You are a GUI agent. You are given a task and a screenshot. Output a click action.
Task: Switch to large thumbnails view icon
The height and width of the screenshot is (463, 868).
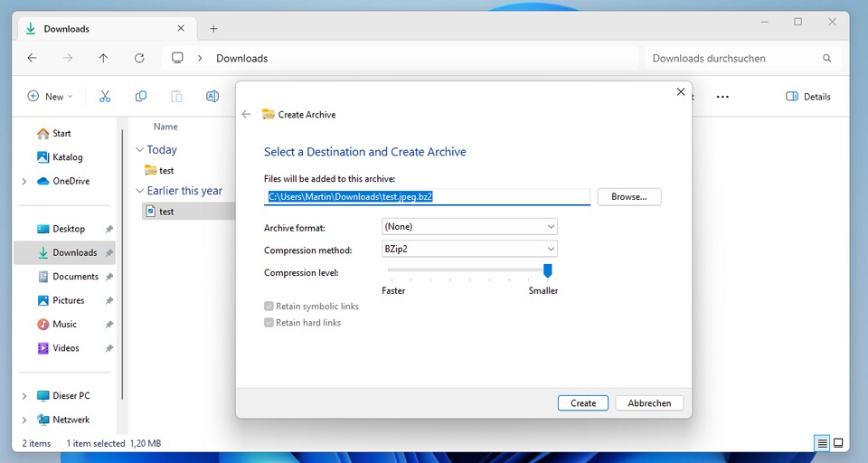tap(838, 443)
